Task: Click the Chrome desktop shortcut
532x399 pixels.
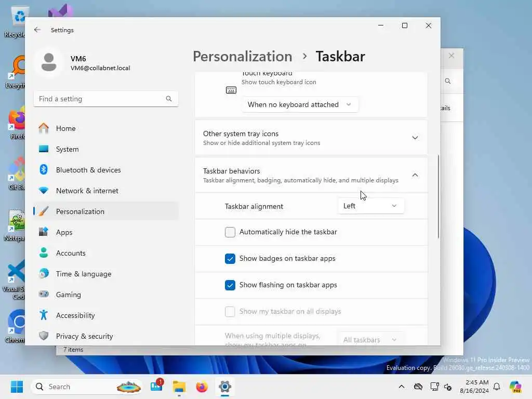Action: coord(16,326)
